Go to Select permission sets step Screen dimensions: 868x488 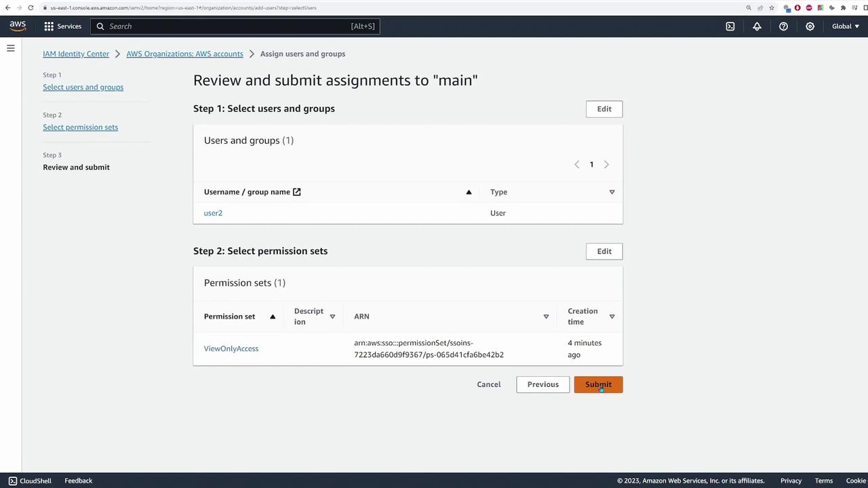(x=80, y=127)
